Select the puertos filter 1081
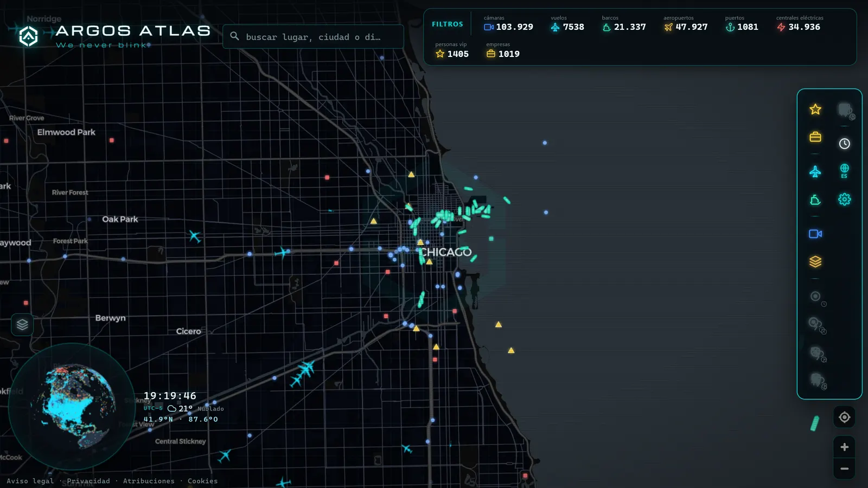This screenshot has width=868, height=488. [742, 23]
